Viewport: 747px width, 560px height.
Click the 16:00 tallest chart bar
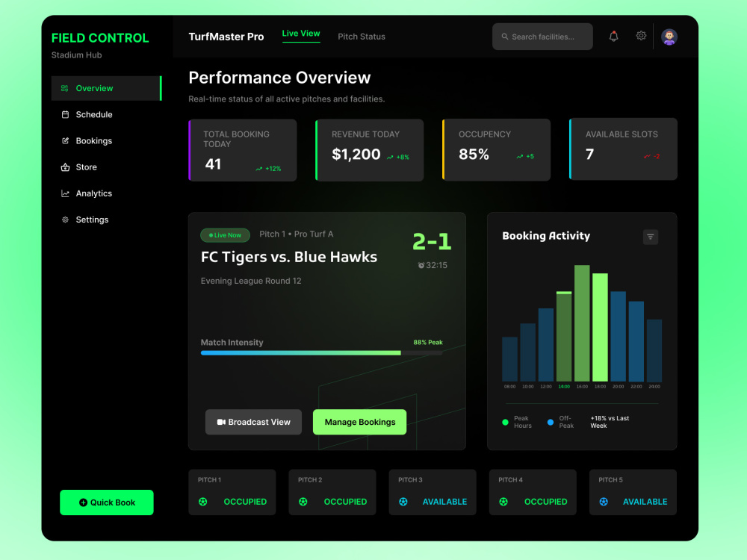click(582, 323)
